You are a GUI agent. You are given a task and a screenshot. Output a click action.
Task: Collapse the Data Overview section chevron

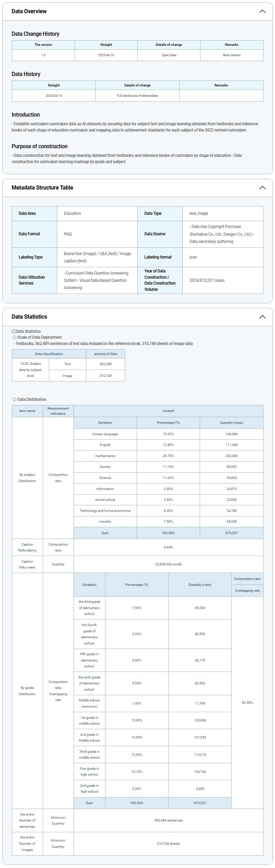tap(262, 11)
